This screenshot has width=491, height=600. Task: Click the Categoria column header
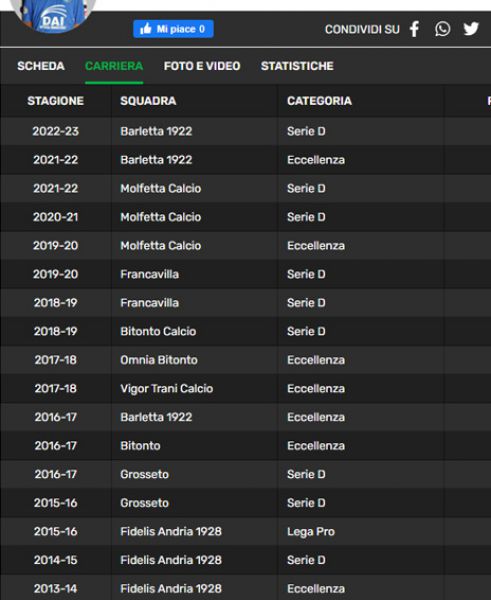point(319,101)
